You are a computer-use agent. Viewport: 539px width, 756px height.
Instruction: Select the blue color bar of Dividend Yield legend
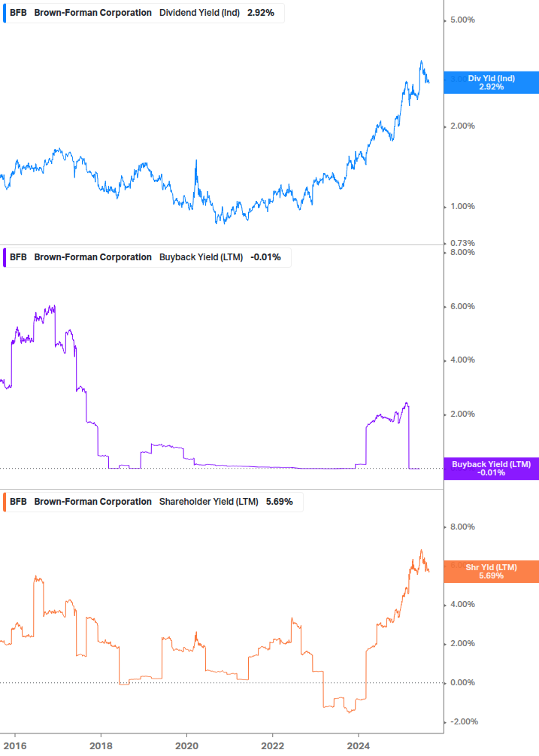coord(5,13)
